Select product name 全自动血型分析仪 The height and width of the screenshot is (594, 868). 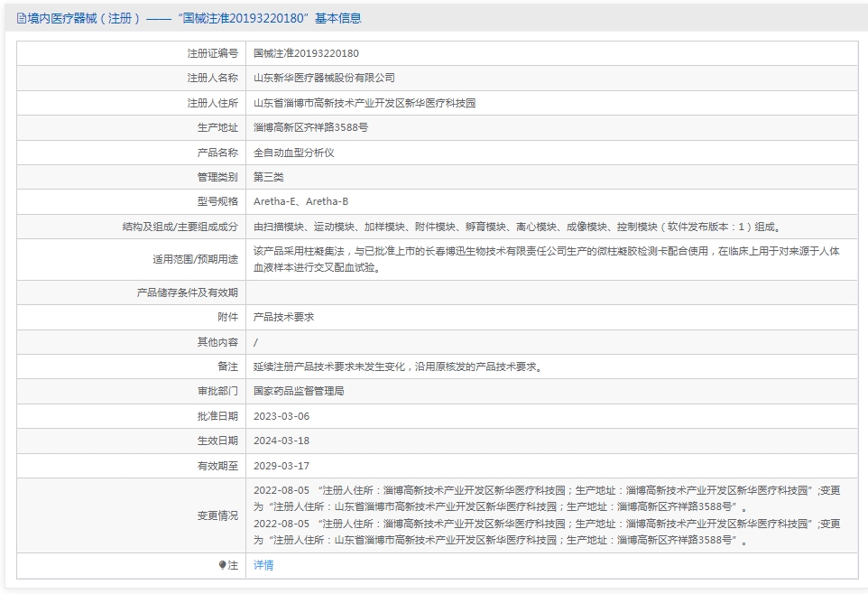click(294, 153)
